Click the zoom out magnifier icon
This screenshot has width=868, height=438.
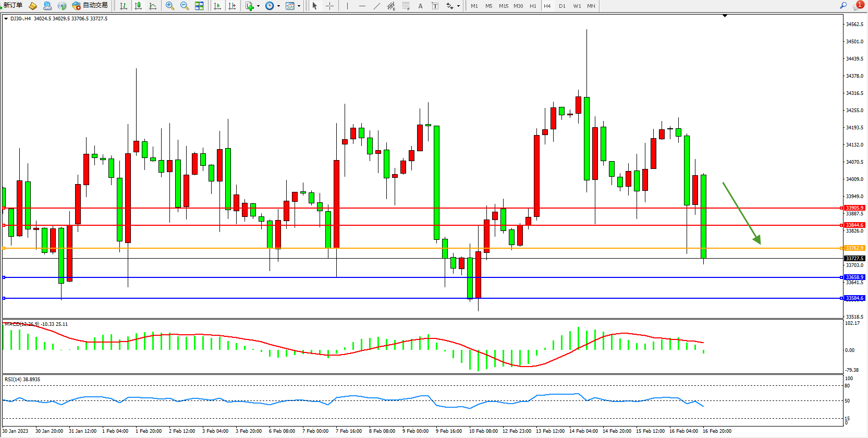[184, 6]
